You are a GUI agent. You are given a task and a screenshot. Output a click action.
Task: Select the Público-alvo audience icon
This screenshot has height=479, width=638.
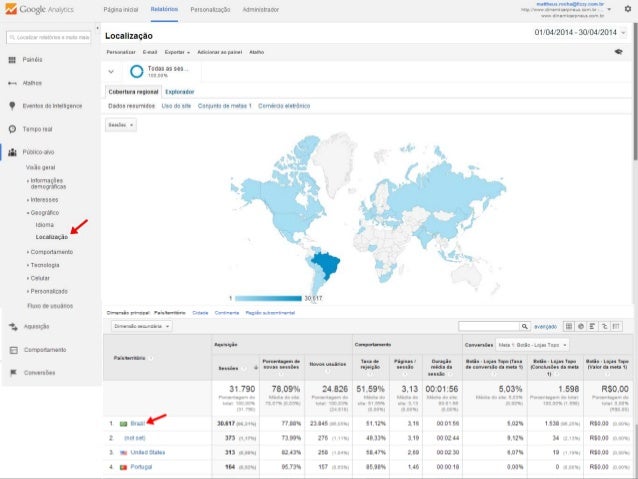click(11, 153)
